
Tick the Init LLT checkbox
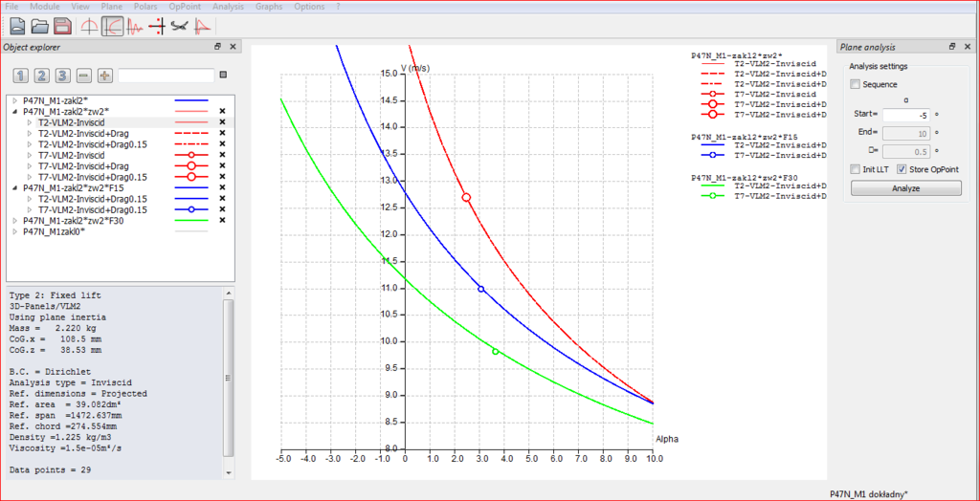pos(856,169)
